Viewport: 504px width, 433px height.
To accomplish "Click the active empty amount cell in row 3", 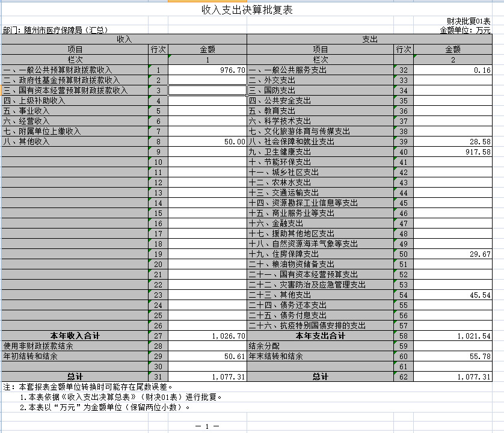I will tap(207, 91).
